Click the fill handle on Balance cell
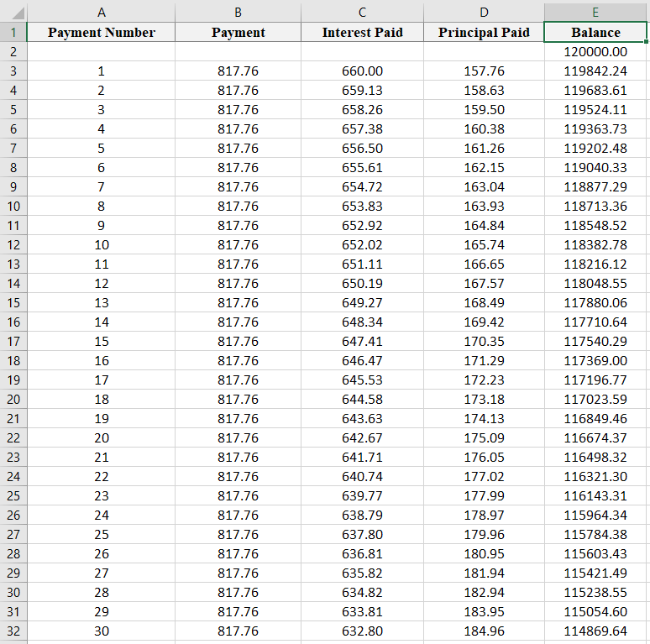Screen dimensions: 650x644 (x=646, y=42)
